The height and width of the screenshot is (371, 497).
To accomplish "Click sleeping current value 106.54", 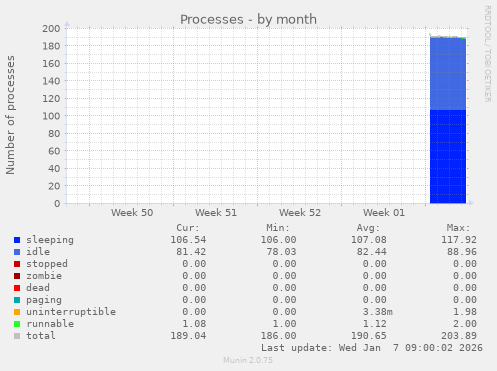I will point(188,240).
